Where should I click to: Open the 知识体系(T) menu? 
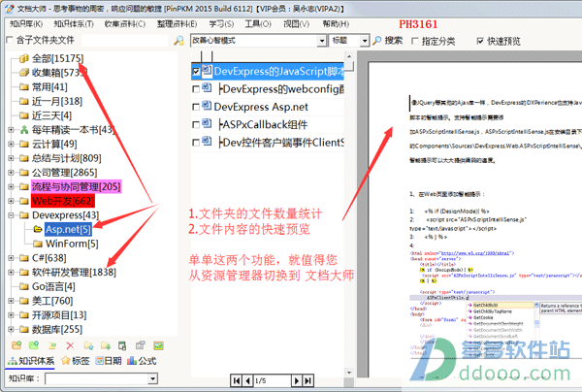74,23
